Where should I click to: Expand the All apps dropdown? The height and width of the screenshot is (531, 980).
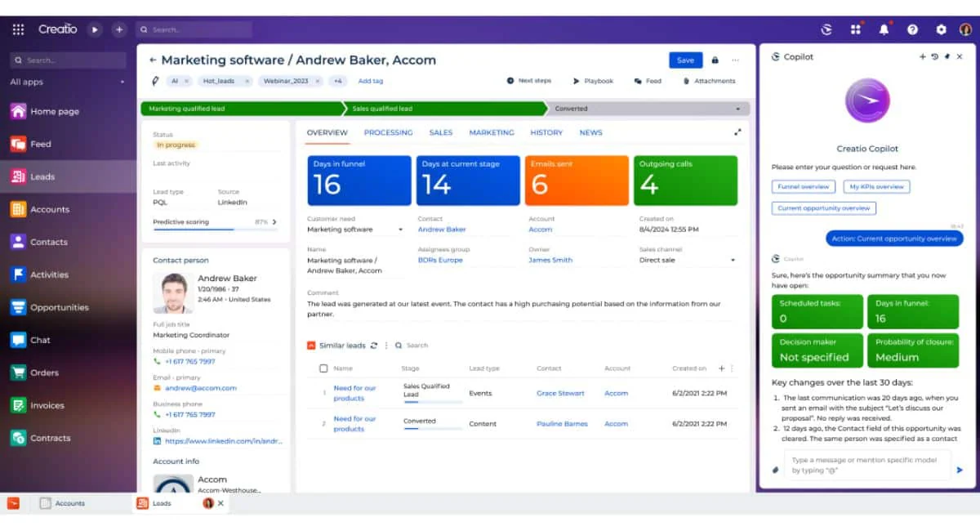point(122,82)
